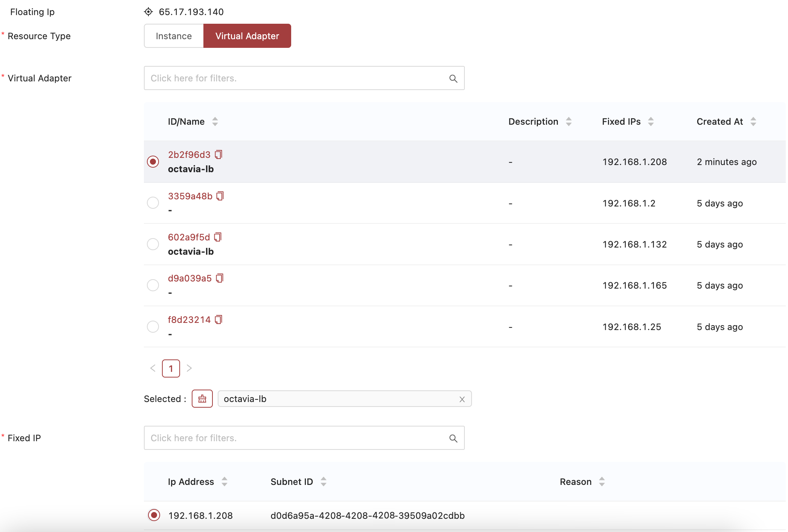Click the page 1 pagination indicator
Screen dimensions: 788x532
tap(171, 368)
